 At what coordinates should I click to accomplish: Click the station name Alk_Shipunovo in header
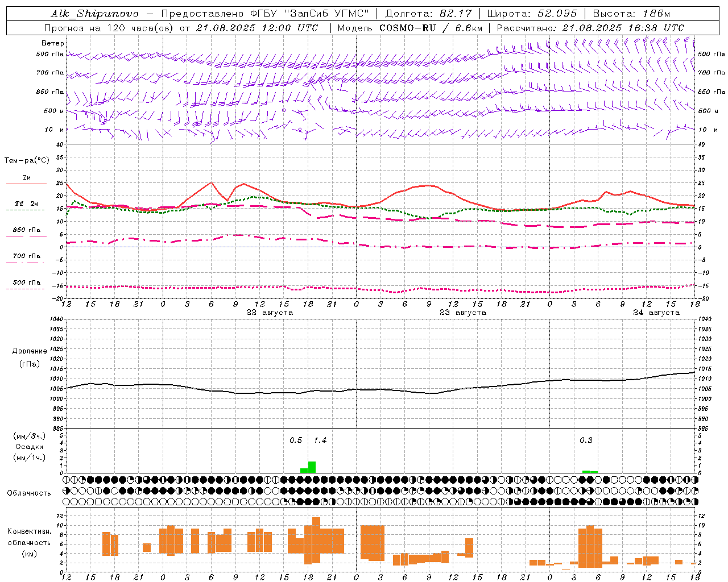click(x=94, y=14)
